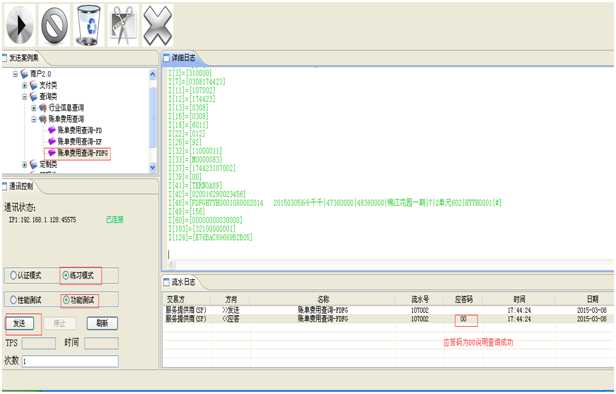Expand the 支付类 tree node

[x=25, y=85]
